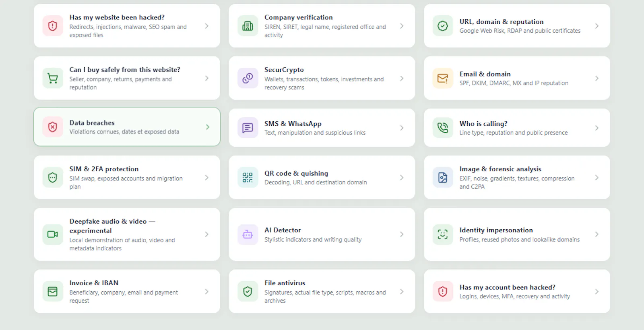Open chevron on Company verification card
The image size is (644, 330).
(402, 26)
